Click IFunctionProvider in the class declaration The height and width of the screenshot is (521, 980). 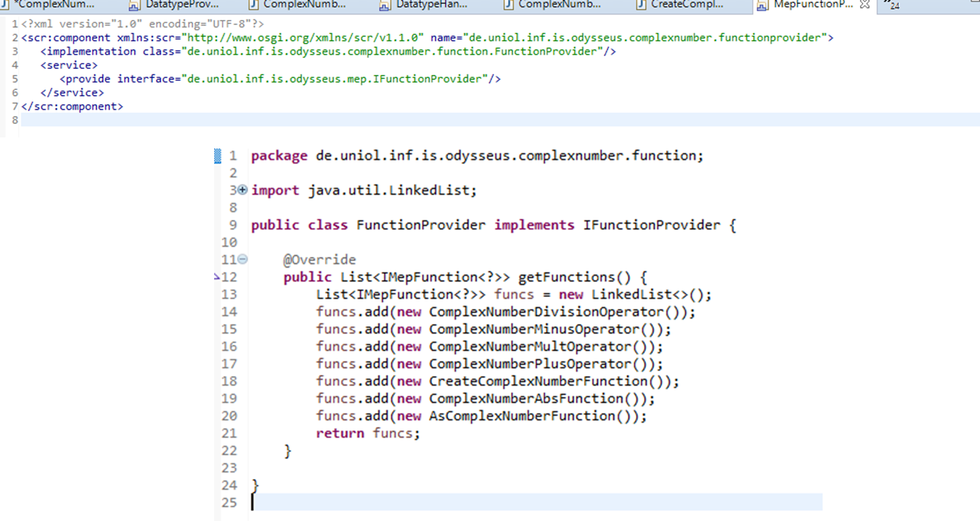point(651,225)
